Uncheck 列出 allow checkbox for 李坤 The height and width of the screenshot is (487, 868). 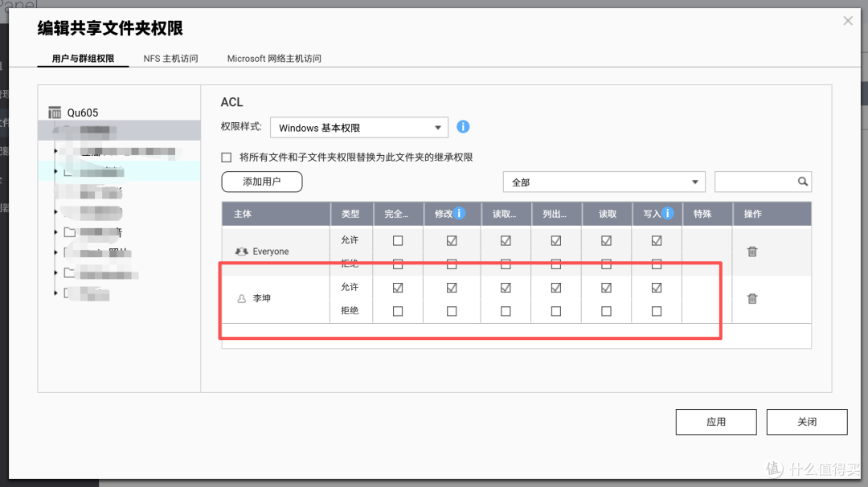pyautogui.click(x=556, y=288)
